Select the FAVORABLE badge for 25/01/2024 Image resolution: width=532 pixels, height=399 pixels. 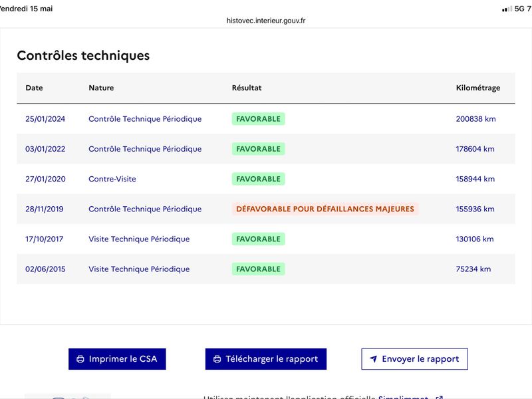coord(258,119)
